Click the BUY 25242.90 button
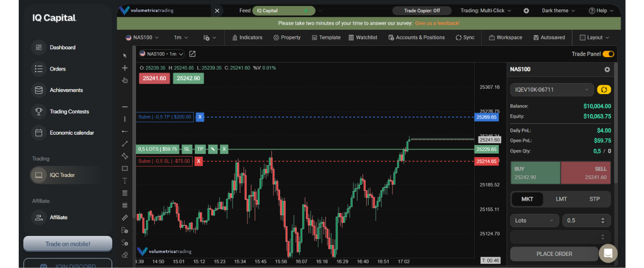The image size is (644, 268). point(535,173)
